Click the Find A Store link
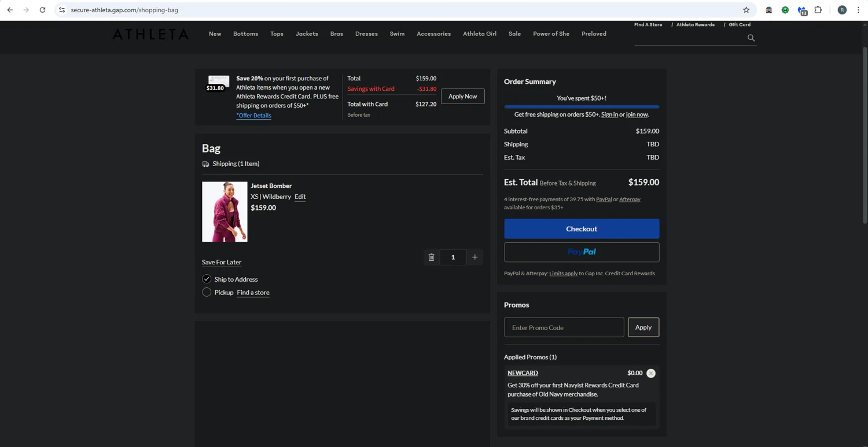The height and width of the screenshot is (447, 868). [648, 25]
